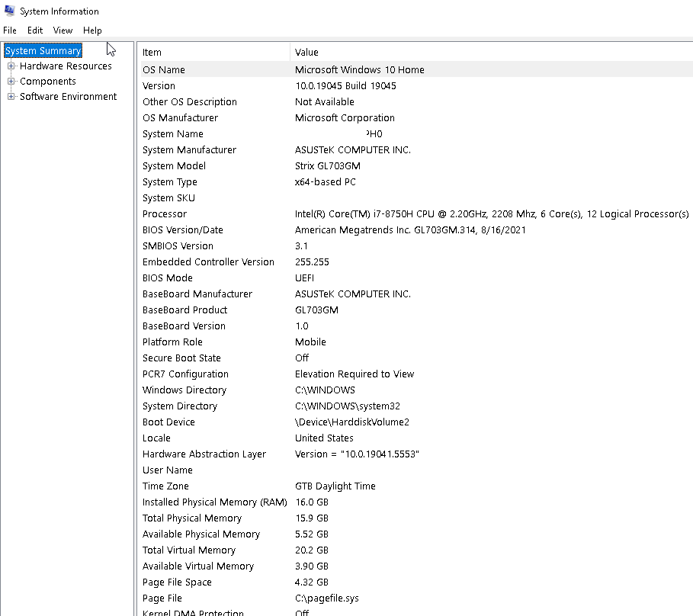693x616 pixels.
Task: Click the C:\pagefile.sys value
Action: click(326, 598)
